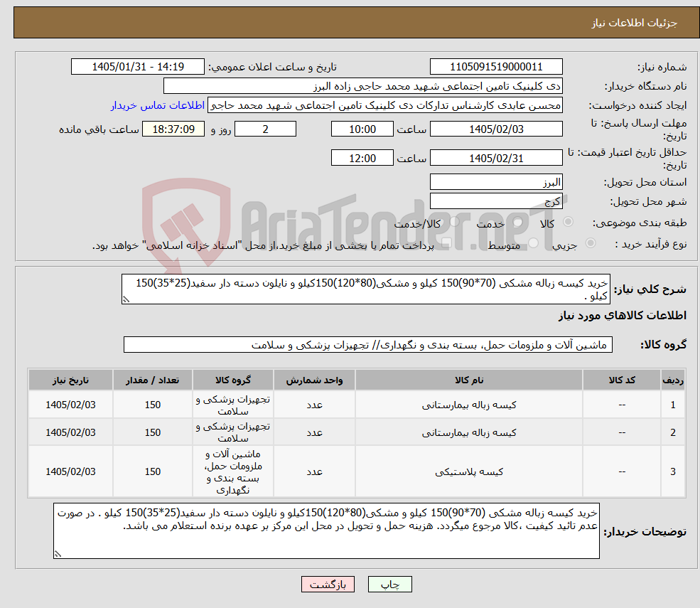Click the price validity hour 12:00 field
Viewport: 700px width, 608px height.
[x=362, y=158]
